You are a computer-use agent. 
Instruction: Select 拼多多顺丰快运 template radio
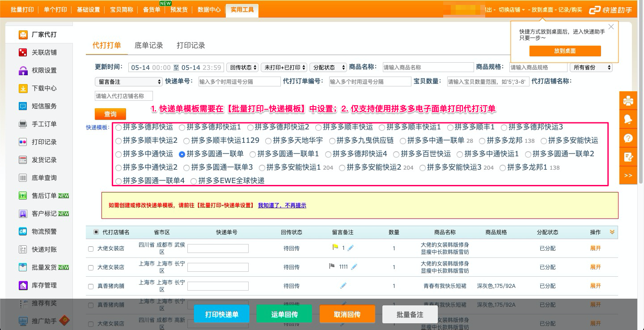coord(318,127)
